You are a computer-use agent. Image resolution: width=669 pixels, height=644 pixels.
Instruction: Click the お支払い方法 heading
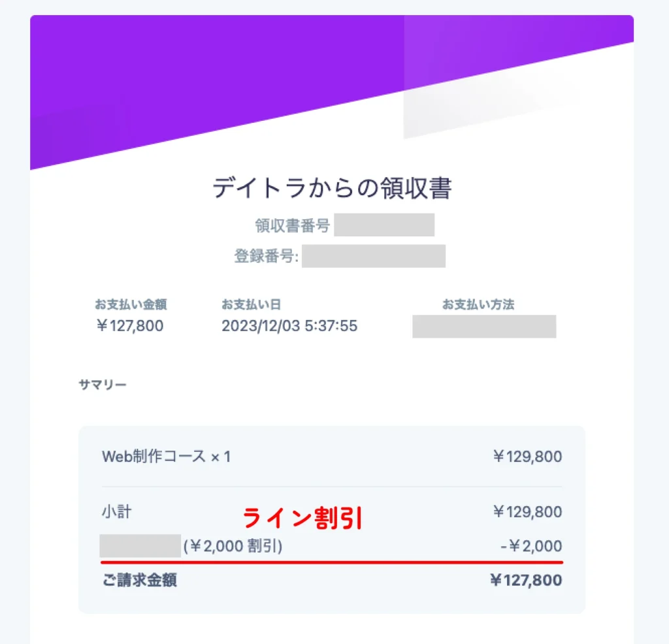[478, 304]
